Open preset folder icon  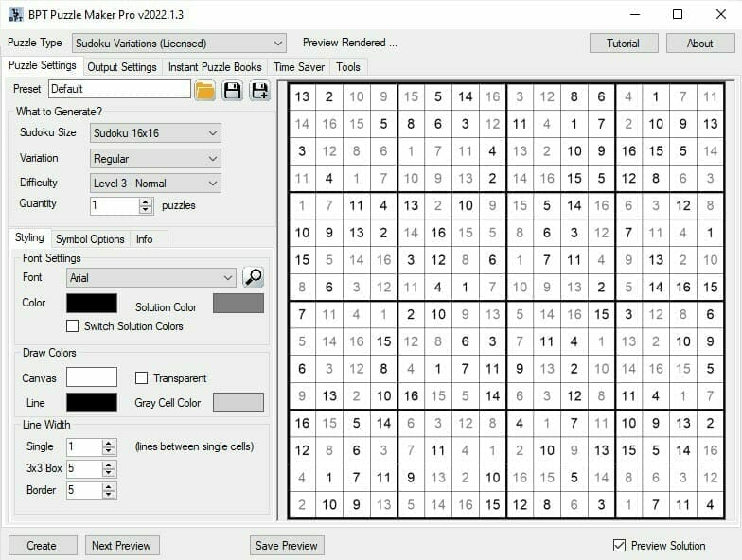[x=204, y=90]
